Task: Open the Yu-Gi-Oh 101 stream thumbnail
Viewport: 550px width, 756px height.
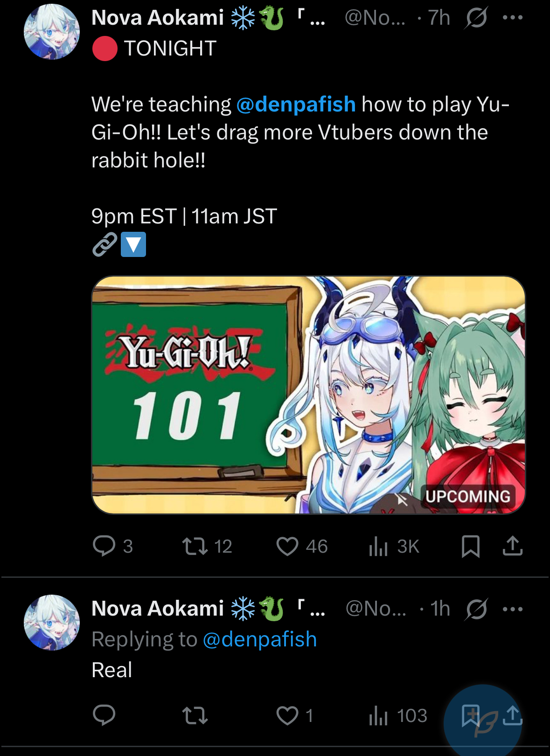Action: pyautogui.click(x=308, y=395)
